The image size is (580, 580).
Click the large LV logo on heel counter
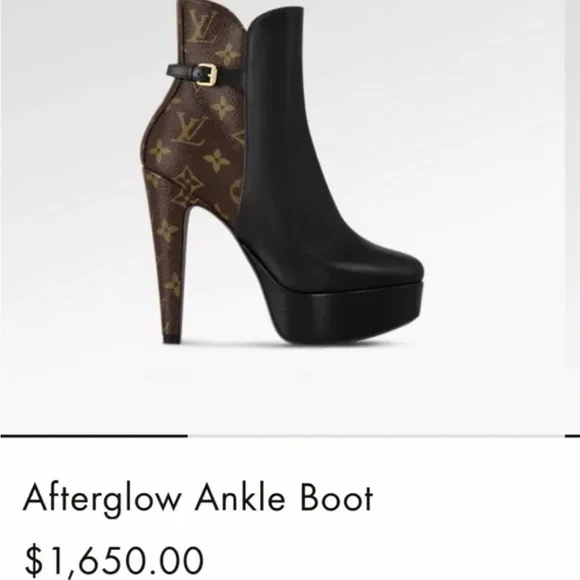coord(189,130)
